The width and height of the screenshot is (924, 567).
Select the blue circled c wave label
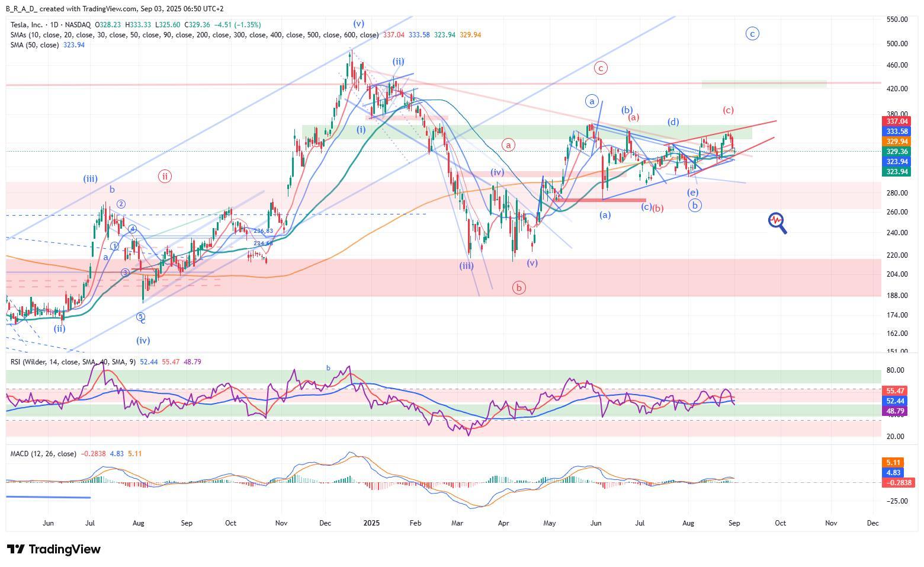(x=752, y=34)
